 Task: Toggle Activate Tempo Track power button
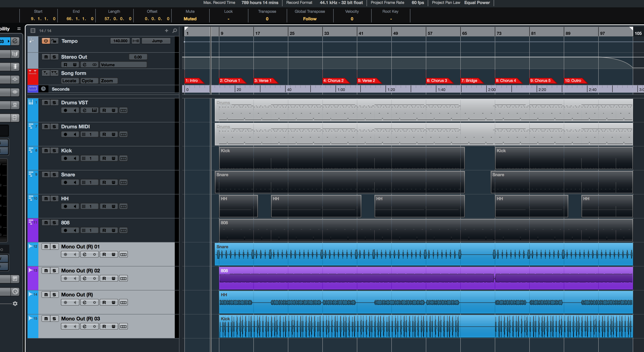coord(46,41)
